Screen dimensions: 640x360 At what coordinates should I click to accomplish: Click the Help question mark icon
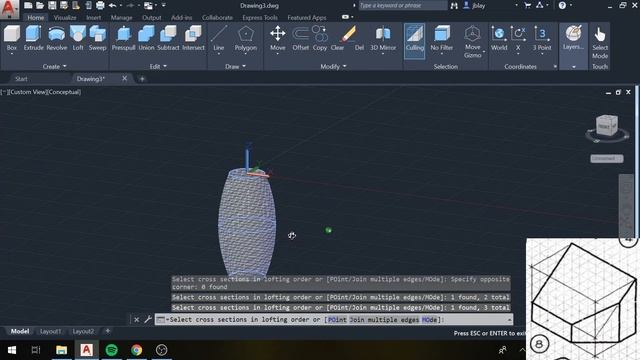tap(562, 5)
